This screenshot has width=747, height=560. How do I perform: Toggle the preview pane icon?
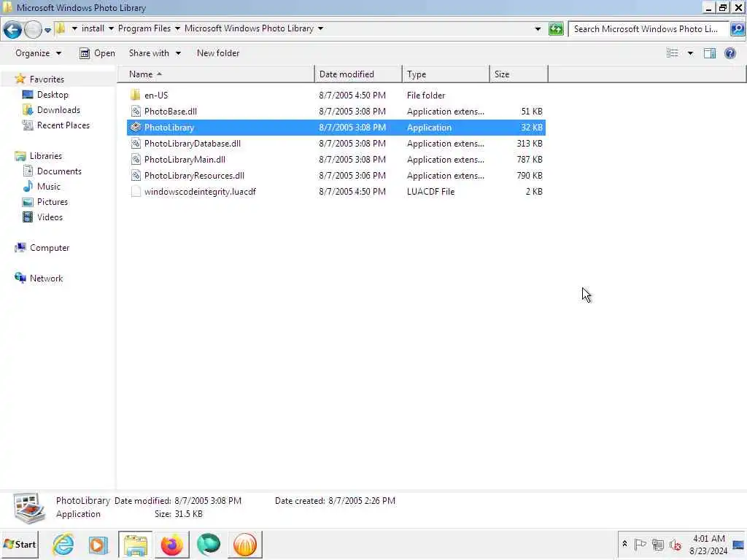pos(710,53)
